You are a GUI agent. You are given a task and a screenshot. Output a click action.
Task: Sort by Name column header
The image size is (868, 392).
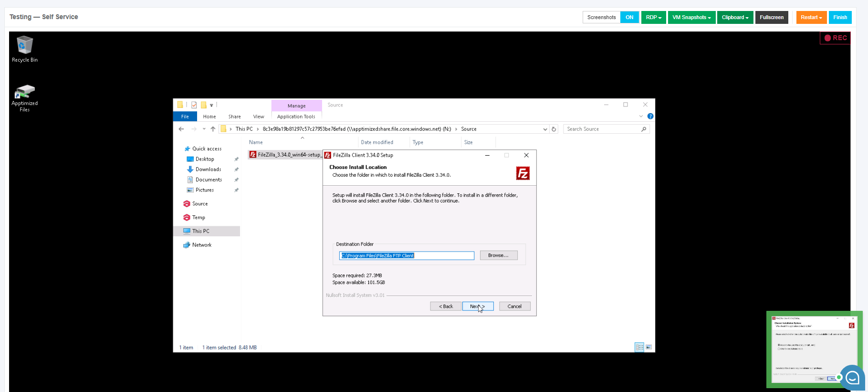[256, 142]
